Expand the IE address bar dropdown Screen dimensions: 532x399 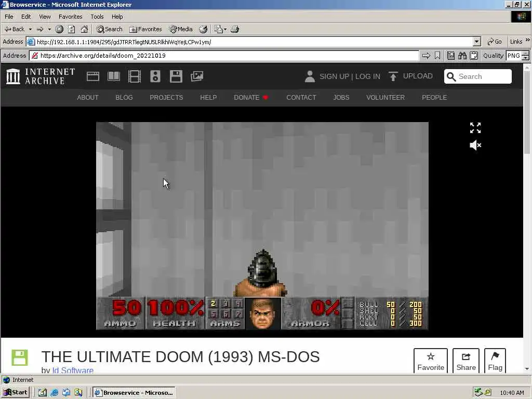[477, 42]
